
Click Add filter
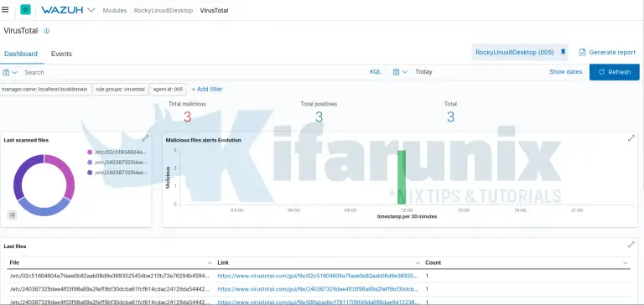(207, 89)
